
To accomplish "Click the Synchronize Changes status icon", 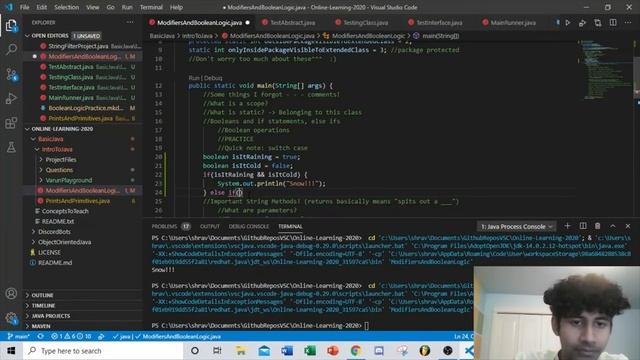I will 40,336.
